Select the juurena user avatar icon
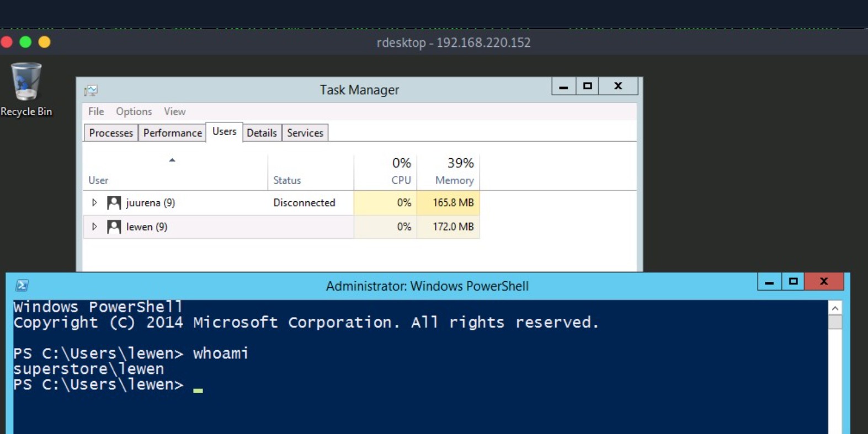Image resolution: width=868 pixels, height=434 pixels. click(x=114, y=203)
